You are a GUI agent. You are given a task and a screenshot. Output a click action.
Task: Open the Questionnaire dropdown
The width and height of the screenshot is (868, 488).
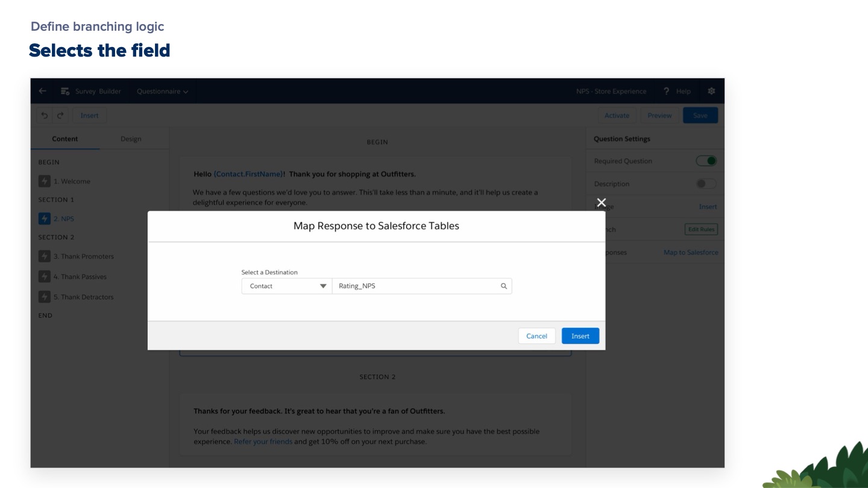click(162, 92)
